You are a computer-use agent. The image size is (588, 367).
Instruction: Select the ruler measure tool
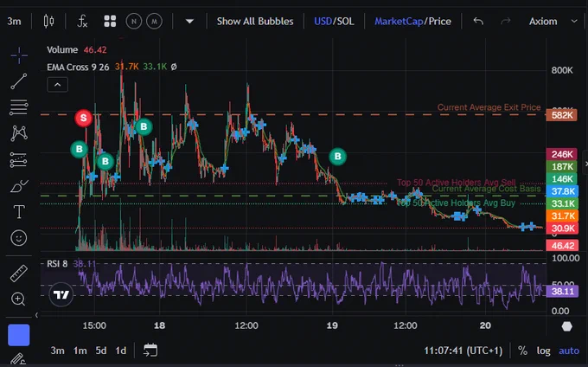click(19, 274)
